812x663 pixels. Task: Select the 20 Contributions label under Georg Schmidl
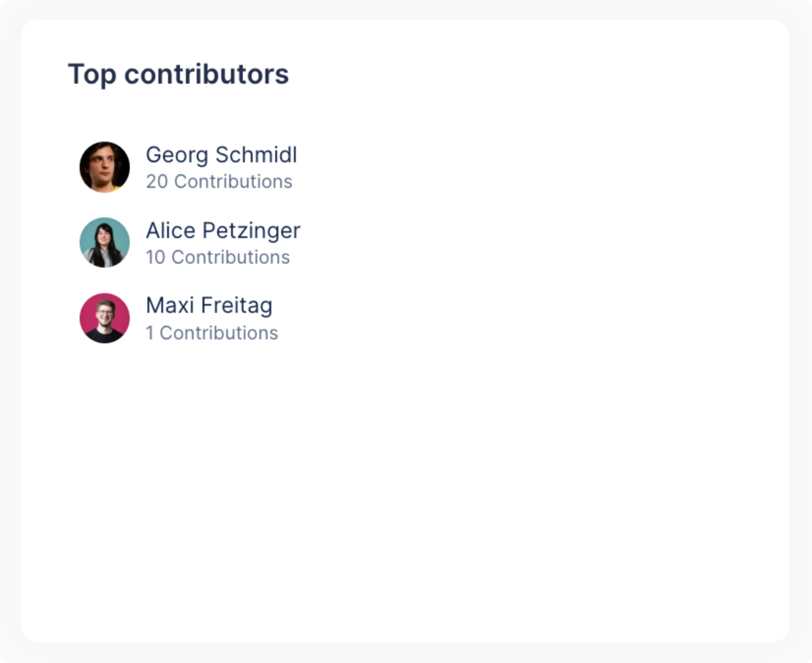click(x=219, y=181)
